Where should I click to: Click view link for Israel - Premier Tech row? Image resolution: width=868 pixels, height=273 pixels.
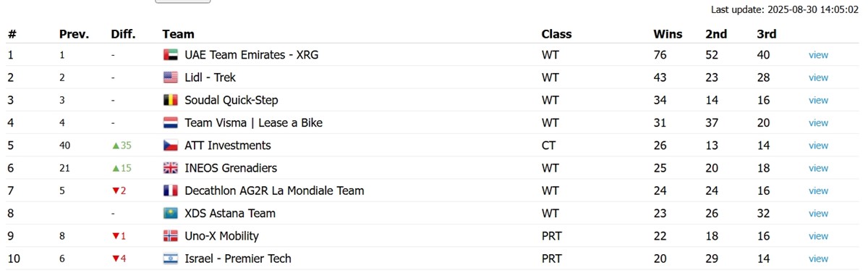click(818, 259)
